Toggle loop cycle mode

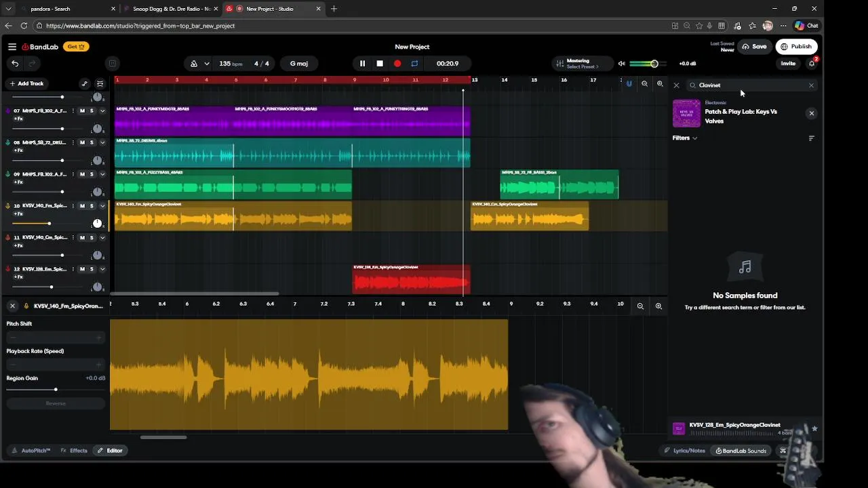414,64
